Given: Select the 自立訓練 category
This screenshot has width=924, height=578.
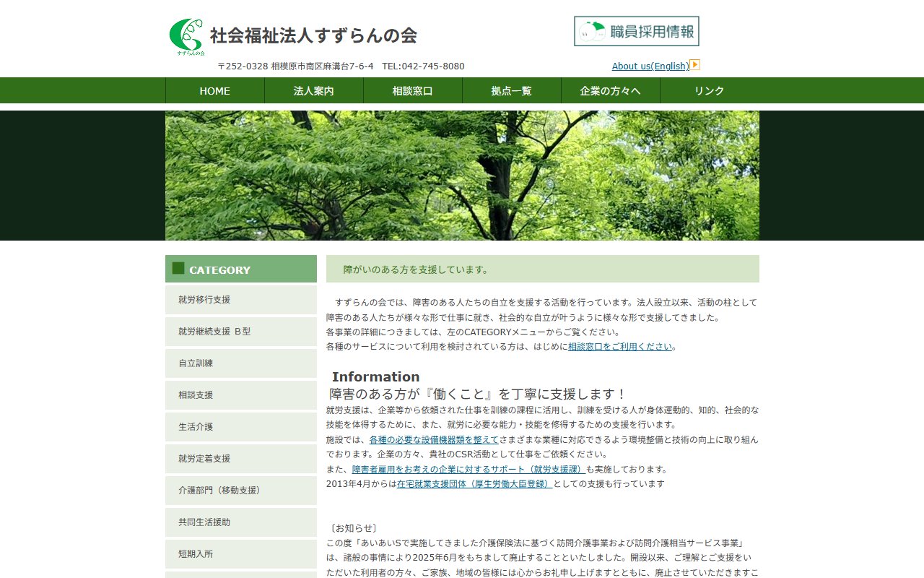Looking at the screenshot, I should pyautogui.click(x=241, y=363).
